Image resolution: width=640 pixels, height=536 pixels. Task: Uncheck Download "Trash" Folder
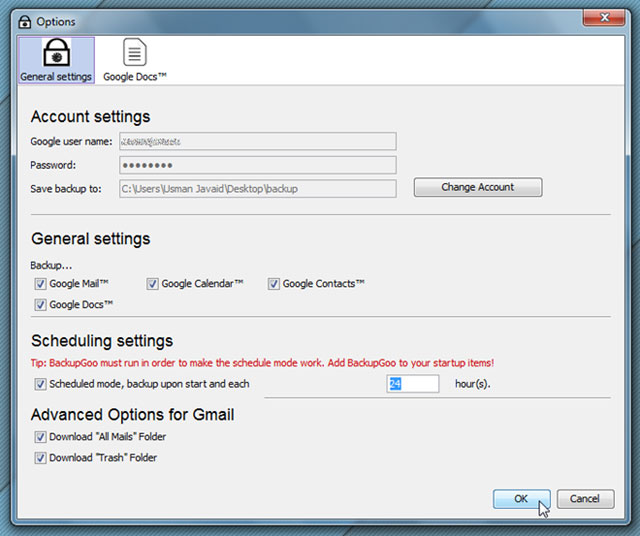tap(40, 458)
